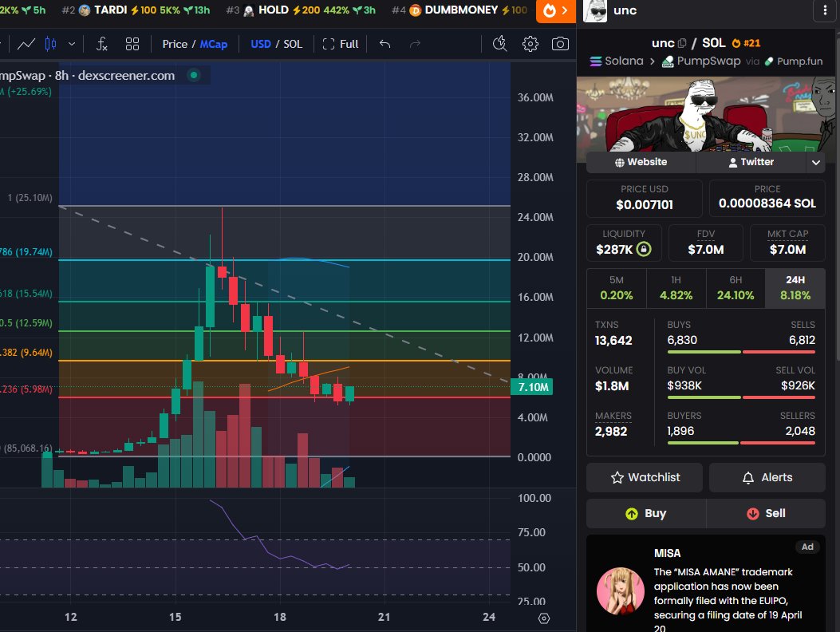Screen dimensions: 840x632
Task: Click the buys versus sells ratio bar
Action: (x=741, y=352)
